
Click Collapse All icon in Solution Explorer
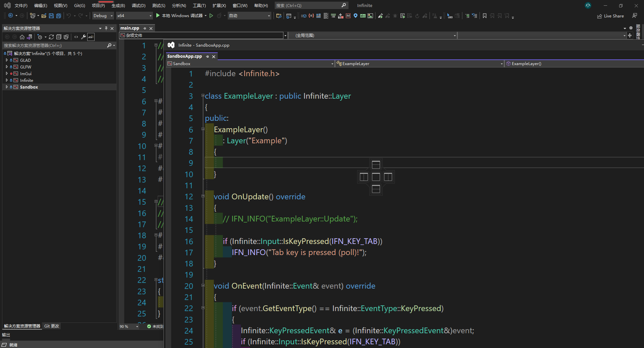59,37
